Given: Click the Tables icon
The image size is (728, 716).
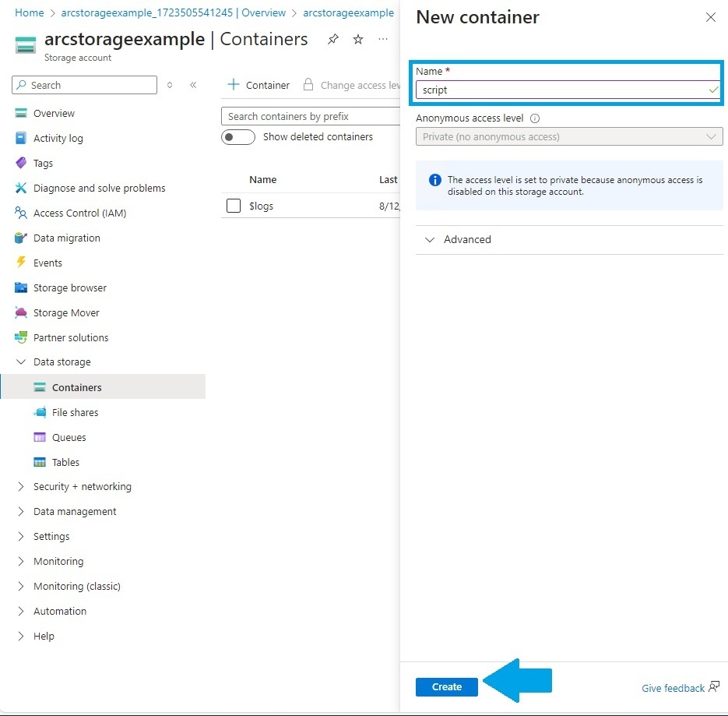Looking at the screenshot, I should coord(40,462).
